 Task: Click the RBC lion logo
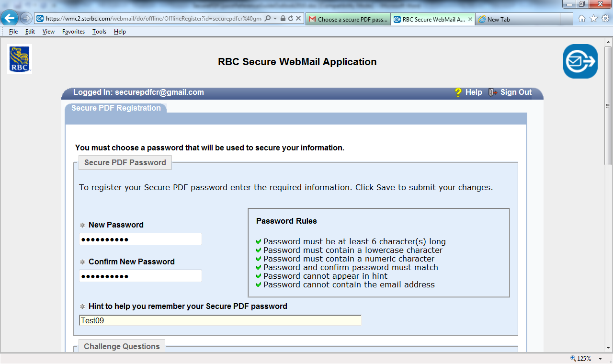[20, 58]
